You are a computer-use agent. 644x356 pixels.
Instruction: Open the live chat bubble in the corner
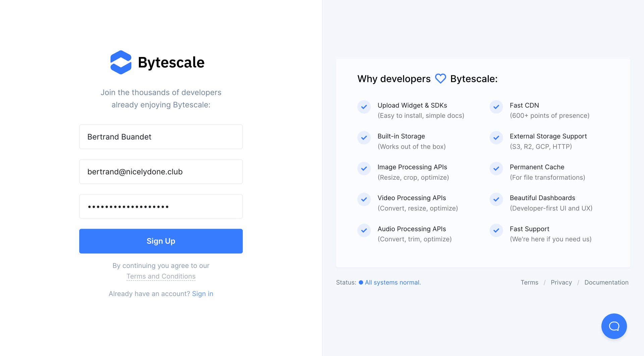point(614,326)
